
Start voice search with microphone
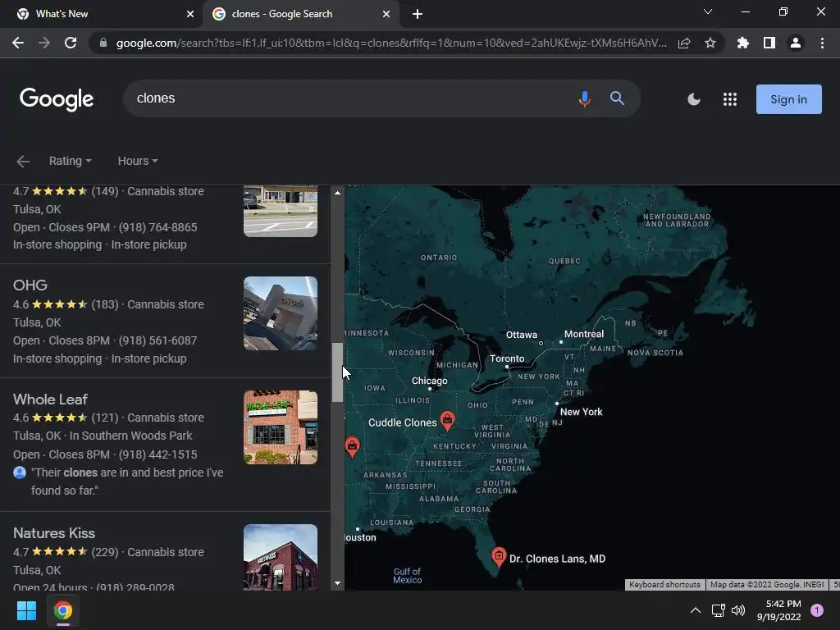pos(584,98)
